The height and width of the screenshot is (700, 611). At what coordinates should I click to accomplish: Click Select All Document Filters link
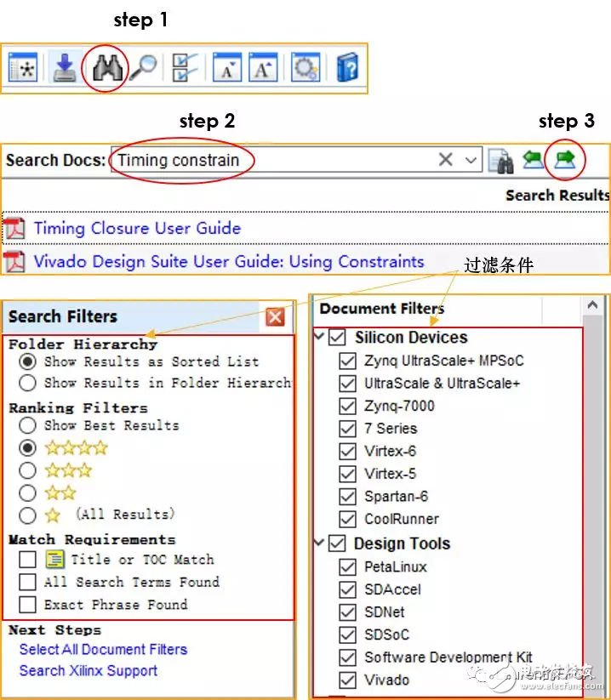pos(103,649)
